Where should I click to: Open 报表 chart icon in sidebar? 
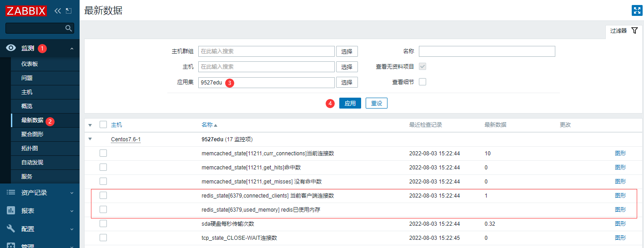pyautogui.click(x=11, y=211)
